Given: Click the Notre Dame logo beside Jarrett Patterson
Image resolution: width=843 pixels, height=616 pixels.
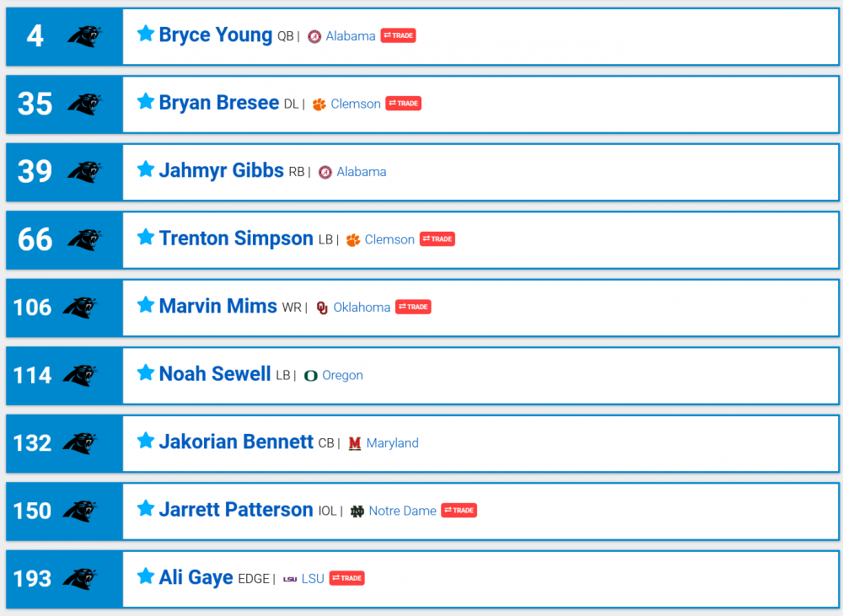Looking at the screenshot, I should 359,511.
